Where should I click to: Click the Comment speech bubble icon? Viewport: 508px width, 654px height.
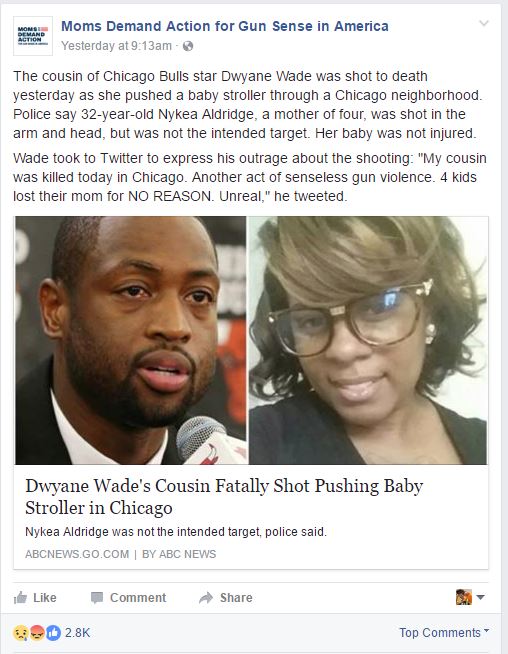tap(97, 598)
